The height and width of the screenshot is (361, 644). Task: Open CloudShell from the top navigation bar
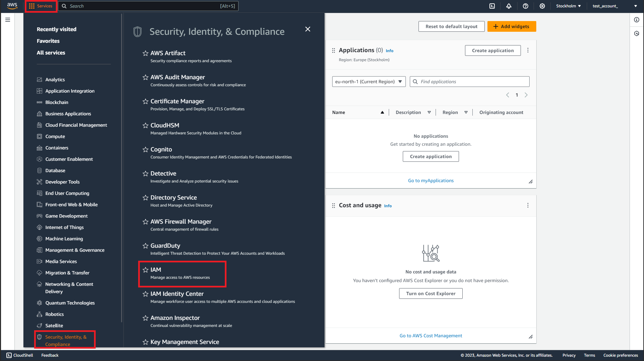pyautogui.click(x=492, y=6)
